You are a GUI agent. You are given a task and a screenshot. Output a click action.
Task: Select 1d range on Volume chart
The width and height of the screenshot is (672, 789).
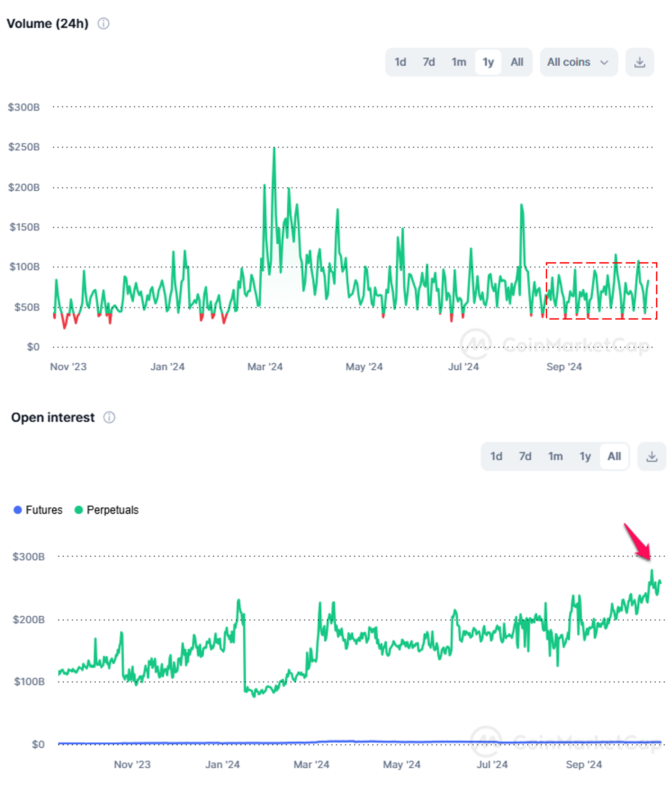click(400, 62)
